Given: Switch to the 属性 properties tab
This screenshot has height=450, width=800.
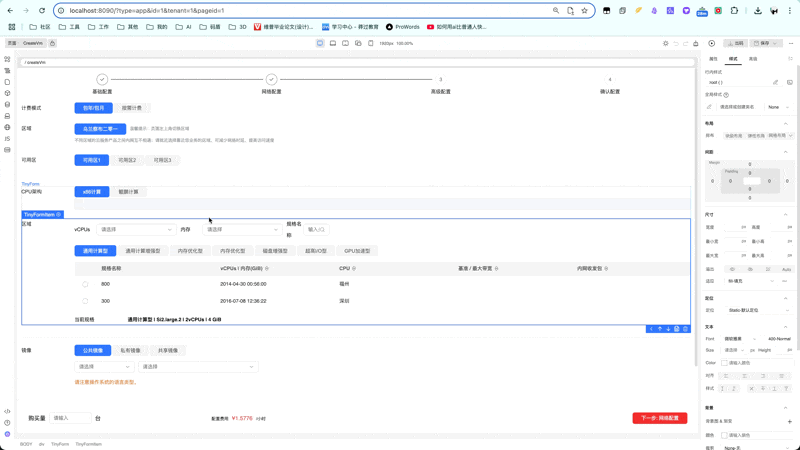Looking at the screenshot, I should point(713,59).
